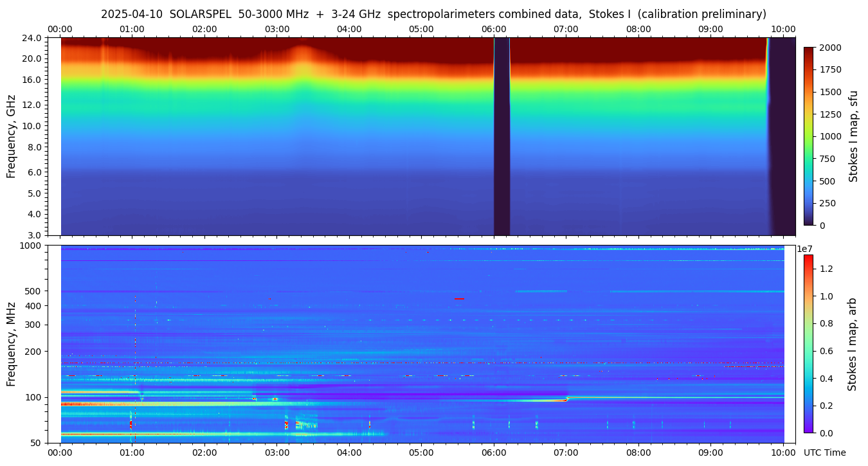Click the 'Stokes I map, sfu' label
The image size is (868, 466).
click(853, 136)
